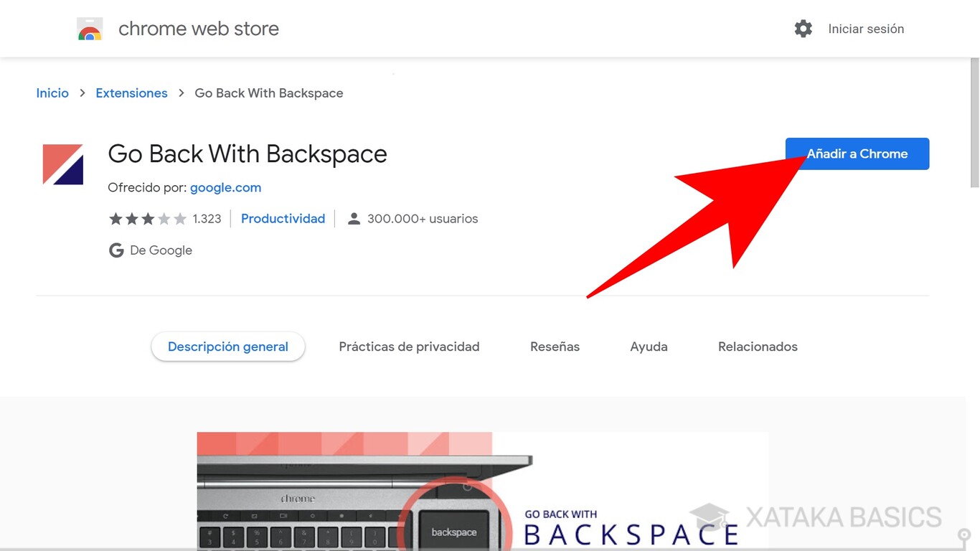The height and width of the screenshot is (551, 980).
Task: Open the Relacionados tab
Action: tap(758, 347)
